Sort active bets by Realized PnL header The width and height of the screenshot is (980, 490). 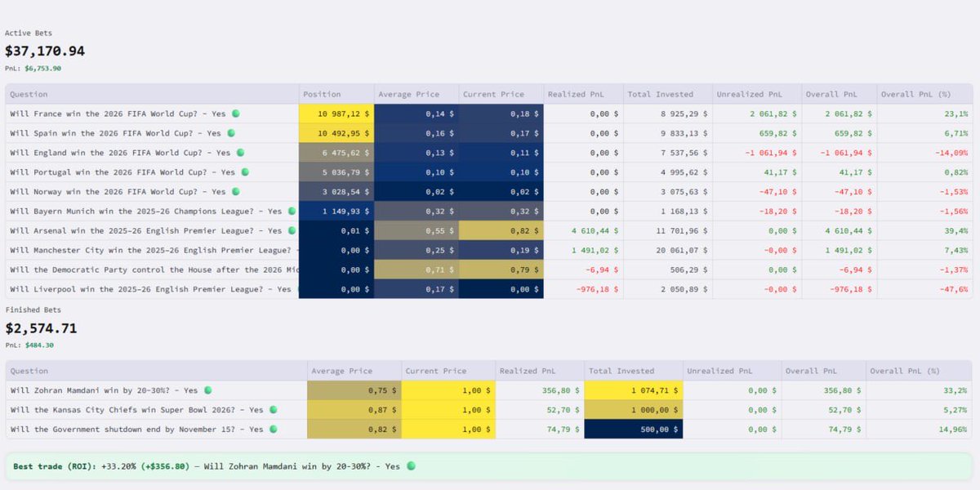[x=583, y=94]
